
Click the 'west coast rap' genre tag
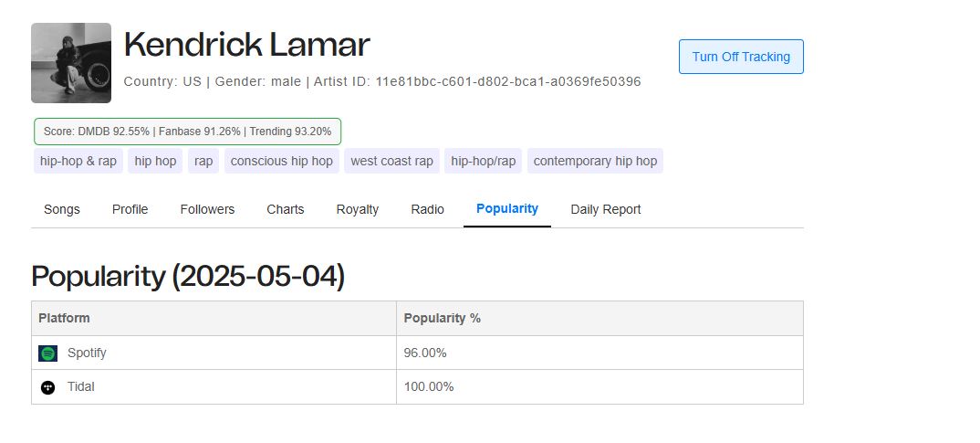(391, 161)
